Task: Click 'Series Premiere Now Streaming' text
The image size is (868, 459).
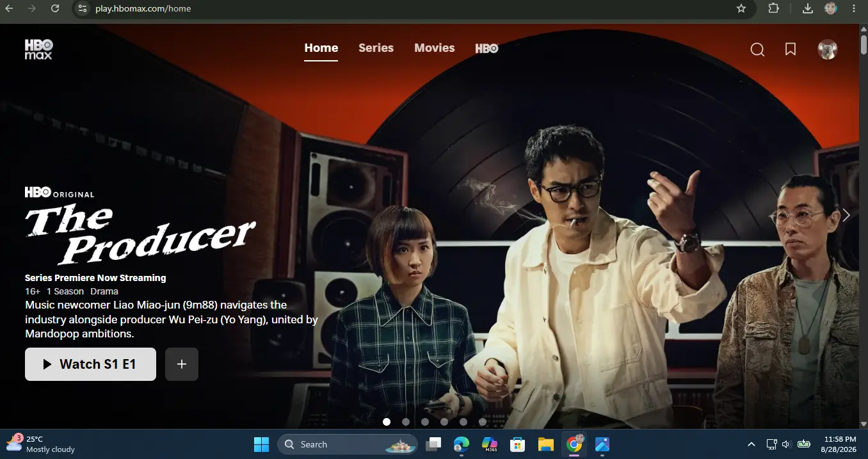Action: [x=95, y=278]
